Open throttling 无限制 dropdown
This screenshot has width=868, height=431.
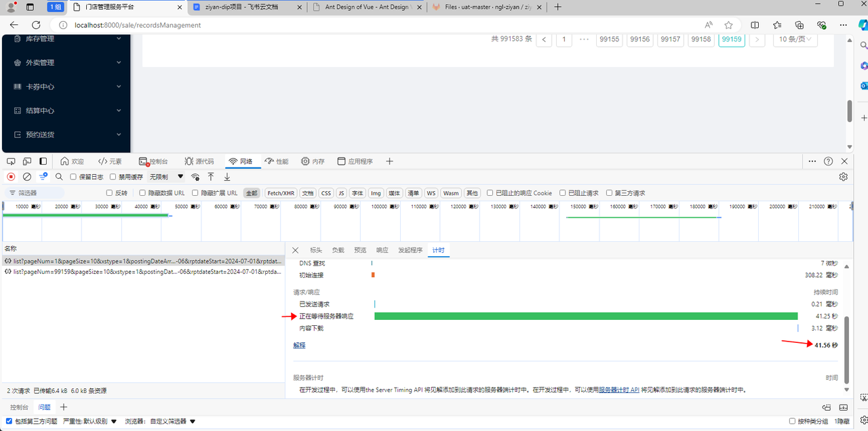click(x=167, y=177)
